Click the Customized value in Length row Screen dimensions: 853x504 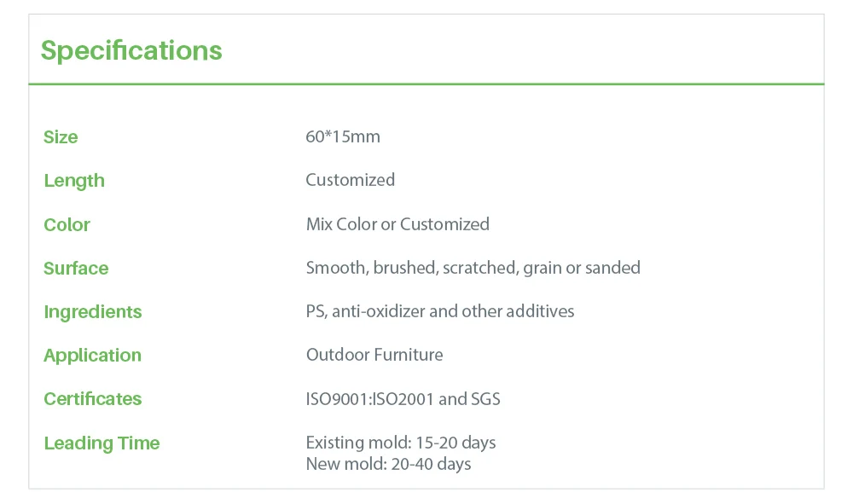point(350,180)
